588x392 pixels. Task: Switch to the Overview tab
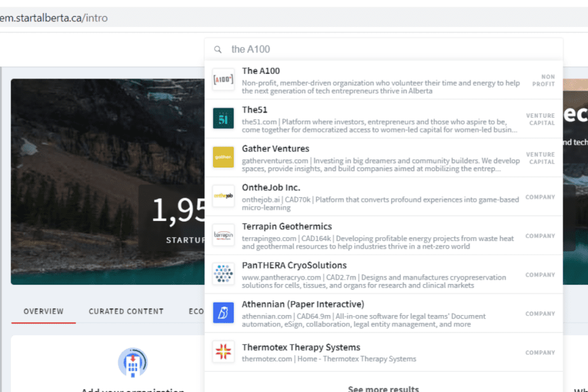coord(44,312)
